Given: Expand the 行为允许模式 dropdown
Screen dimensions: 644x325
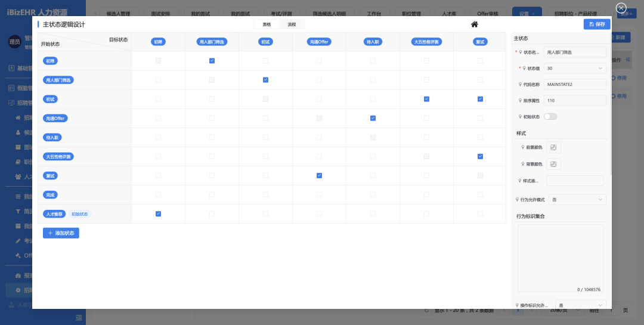Looking at the screenshot, I should 578,200.
